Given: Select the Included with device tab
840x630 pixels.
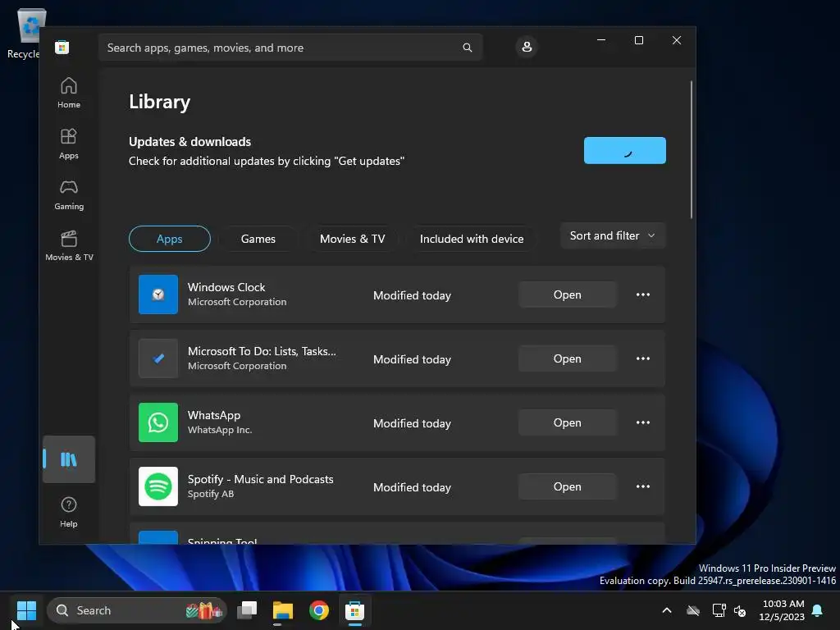Looking at the screenshot, I should click(x=472, y=239).
